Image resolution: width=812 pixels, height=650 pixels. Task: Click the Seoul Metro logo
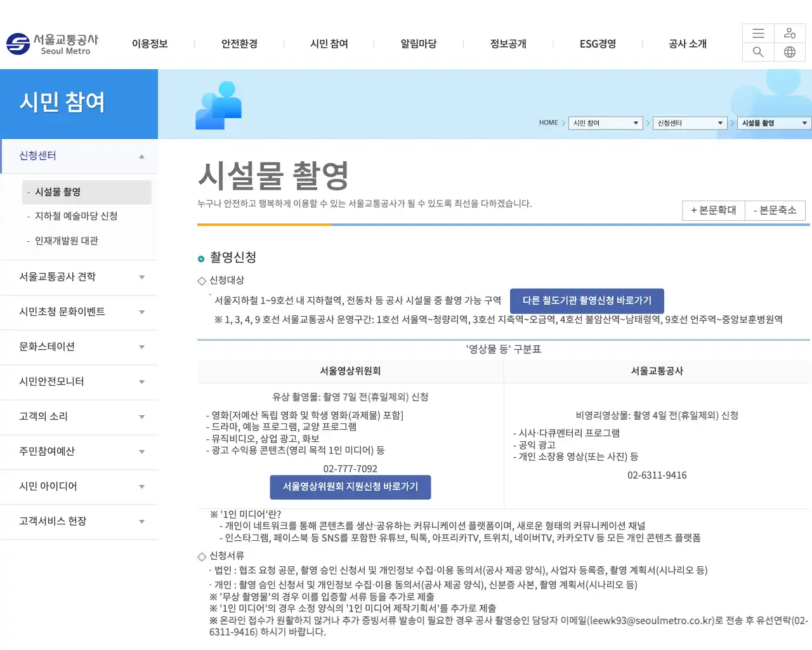click(52, 44)
